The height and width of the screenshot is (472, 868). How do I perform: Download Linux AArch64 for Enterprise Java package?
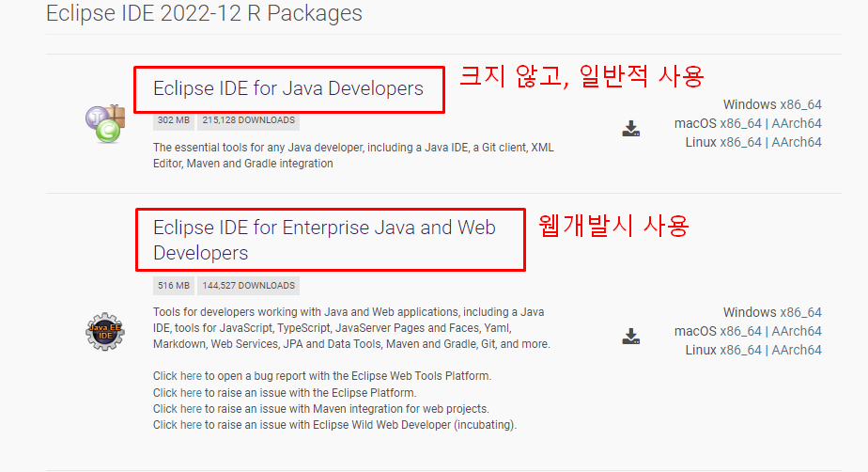pos(797,350)
